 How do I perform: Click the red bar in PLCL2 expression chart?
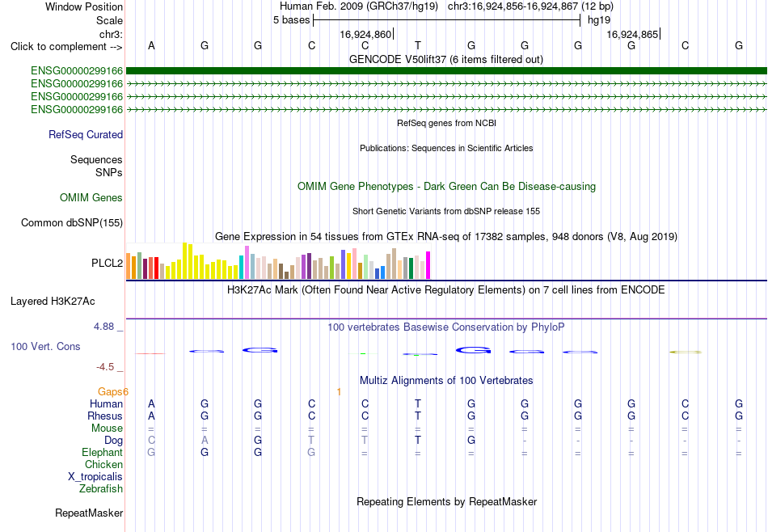pyautogui.click(x=156, y=268)
